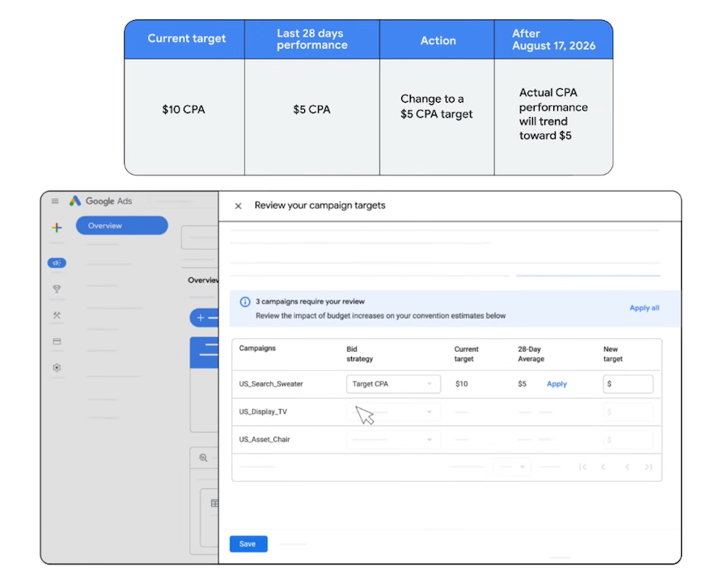728x587 pixels.
Task: Open US_Asset_Chair bid strategy dropdown
Action: (x=393, y=439)
